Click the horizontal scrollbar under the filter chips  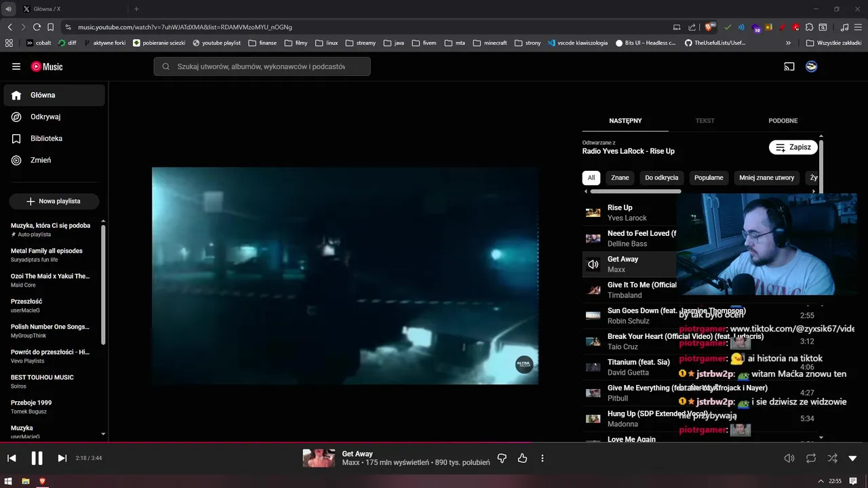635,192
